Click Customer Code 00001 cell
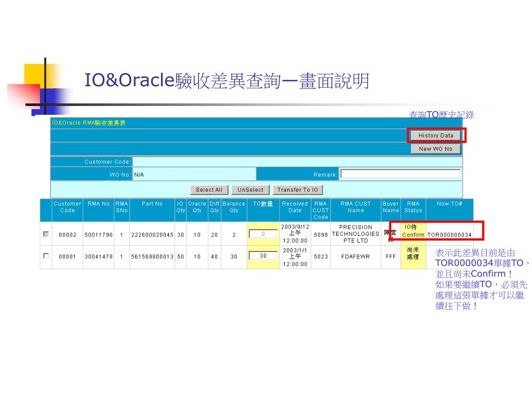 (x=67, y=257)
